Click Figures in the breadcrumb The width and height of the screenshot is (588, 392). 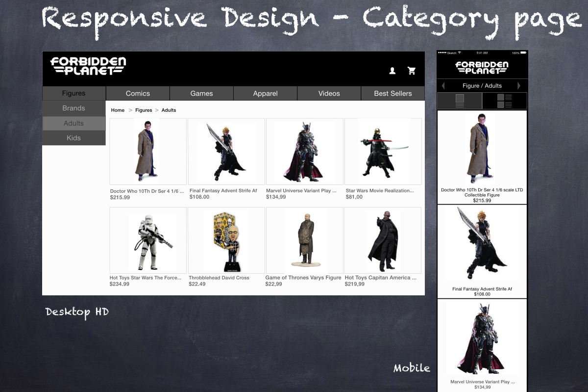(x=144, y=110)
